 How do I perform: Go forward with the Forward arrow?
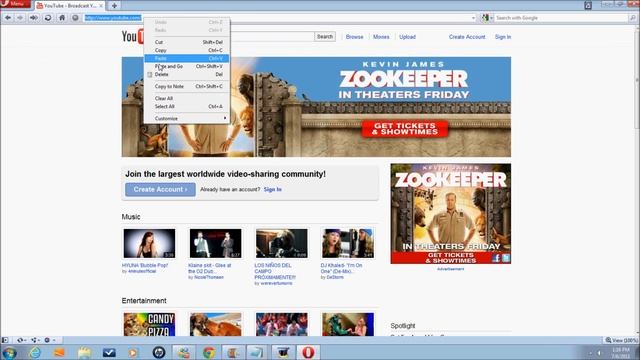click(20, 18)
